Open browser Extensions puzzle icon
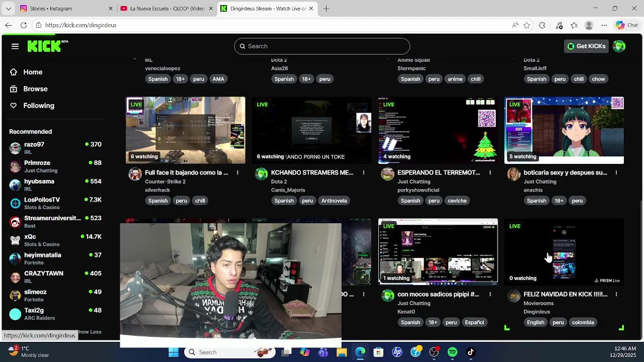Image resolution: width=644 pixels, height=362 pixels. [542, 25]
